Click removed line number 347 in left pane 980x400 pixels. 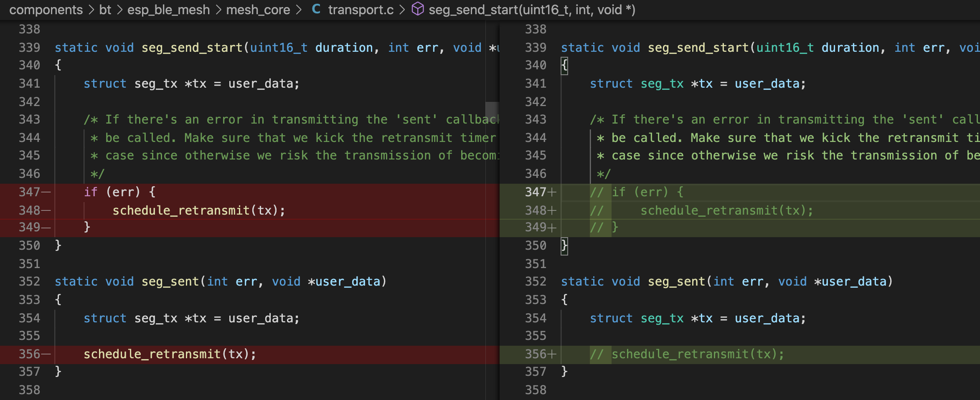click(x=30, y=192)
